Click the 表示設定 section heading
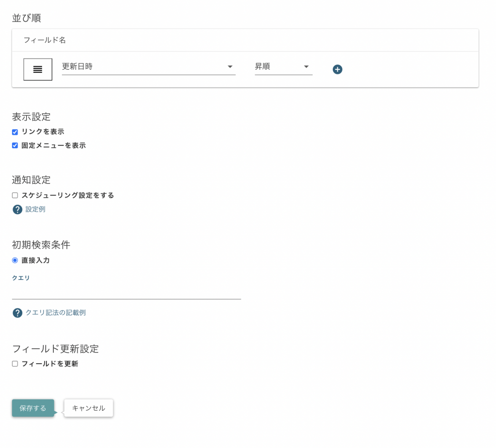Screen dimensions: 496x448 pyautogui.click(x=31, y=117)
